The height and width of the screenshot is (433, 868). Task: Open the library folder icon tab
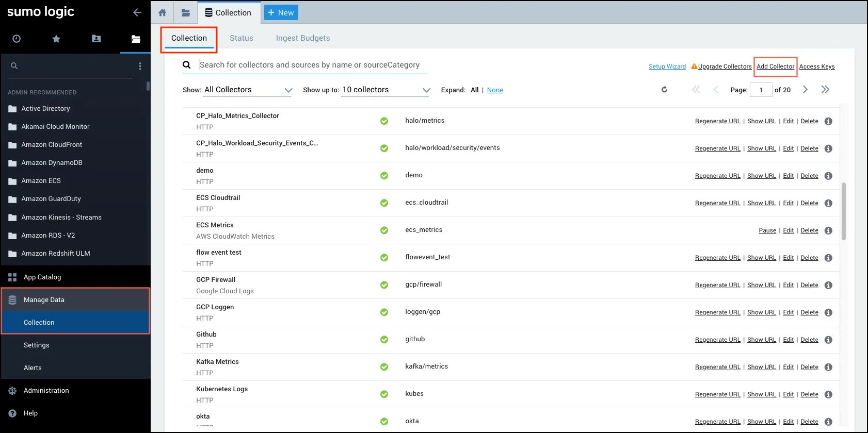[186, 13]
